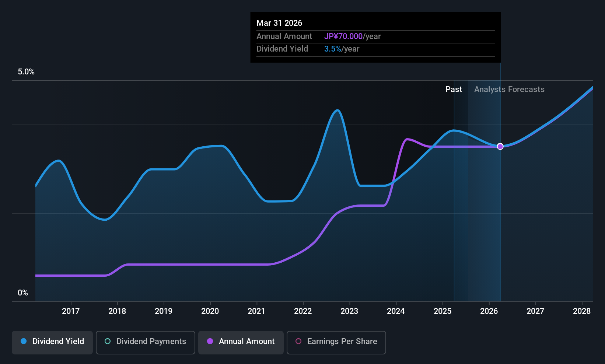605x364 pixels.
Task: Select the 2023 year on the axis
Action: pyautogui.click(x=349, y=311)
